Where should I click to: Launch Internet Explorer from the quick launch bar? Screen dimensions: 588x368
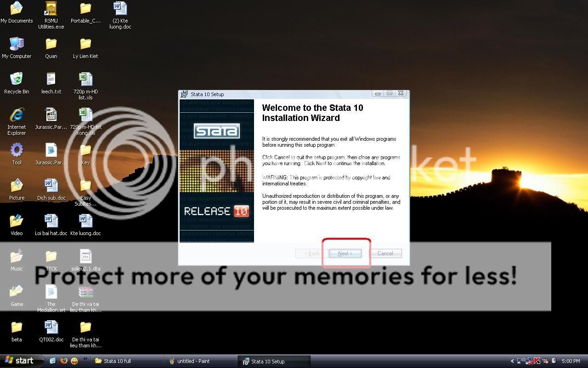point(53,361)
